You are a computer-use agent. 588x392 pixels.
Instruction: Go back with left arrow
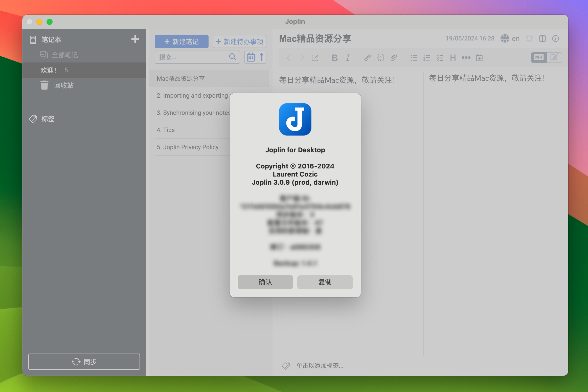[289, 58]
